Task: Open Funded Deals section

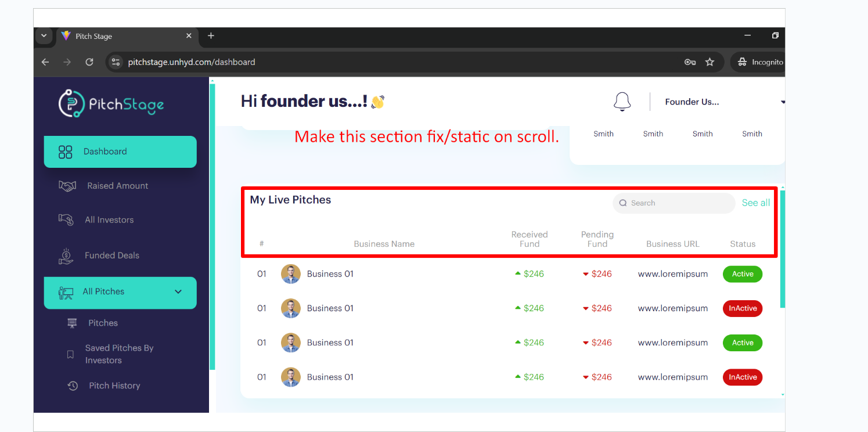Action: coord(112,255)
